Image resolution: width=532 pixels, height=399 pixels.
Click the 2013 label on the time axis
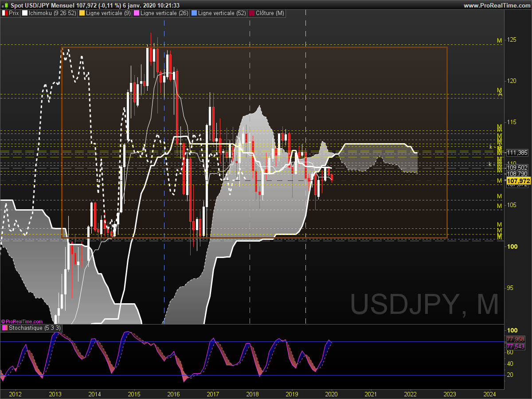point(55,394)
